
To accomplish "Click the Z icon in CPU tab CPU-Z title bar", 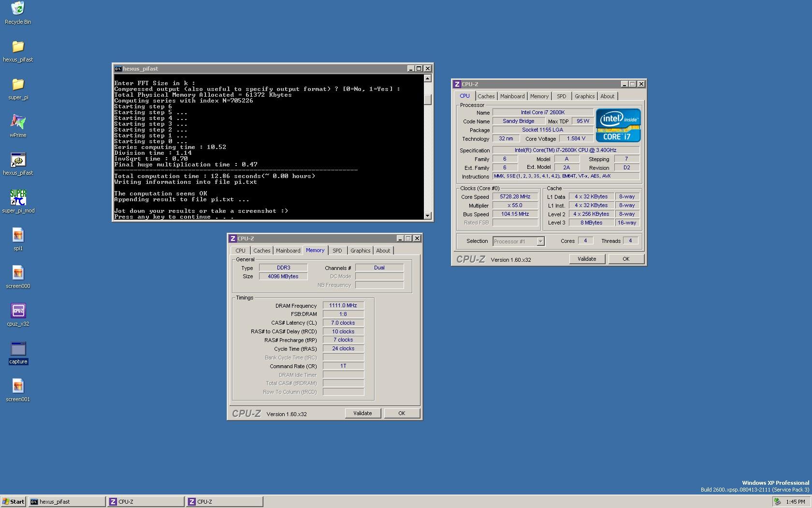I will (457, 84).
